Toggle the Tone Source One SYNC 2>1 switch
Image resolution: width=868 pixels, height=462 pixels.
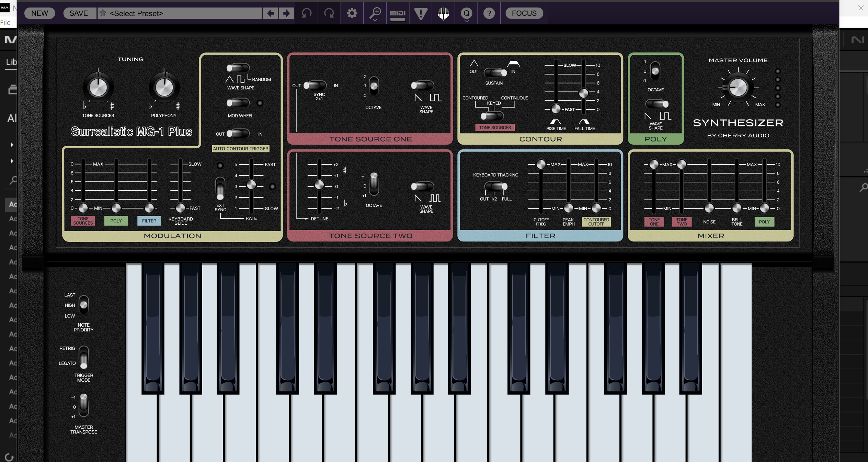(315, 85)
